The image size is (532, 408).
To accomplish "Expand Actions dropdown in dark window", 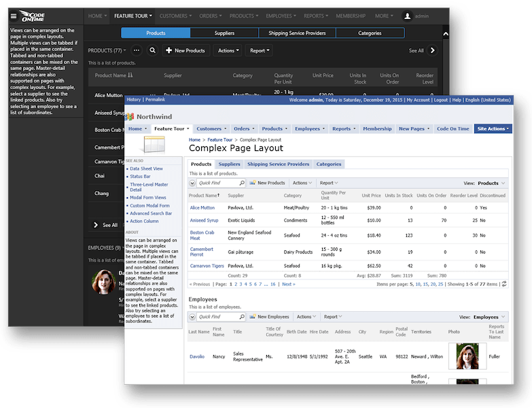I will (x=228, y=50).
